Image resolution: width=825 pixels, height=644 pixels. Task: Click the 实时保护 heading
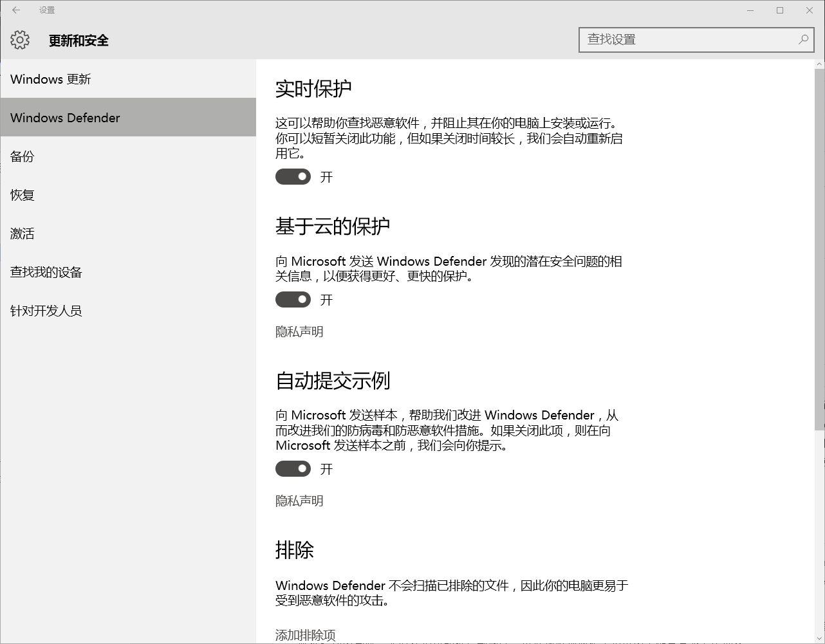click(x=313, y=89)
